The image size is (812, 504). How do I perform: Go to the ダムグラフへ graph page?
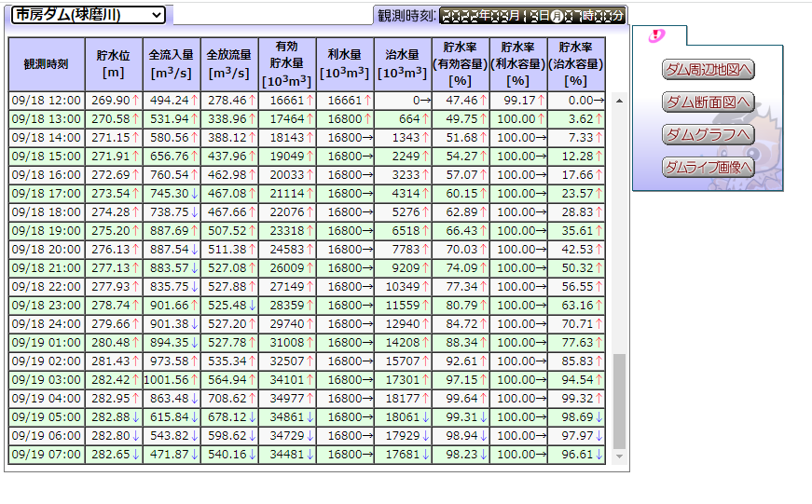pos(708,135)
